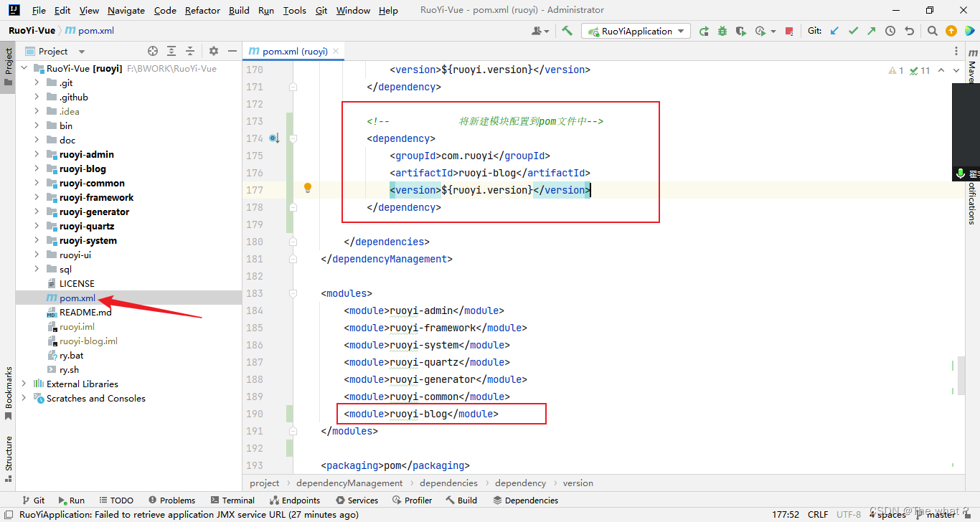
Task: Expand the ruoyi-admin folder
Action: 37,154
